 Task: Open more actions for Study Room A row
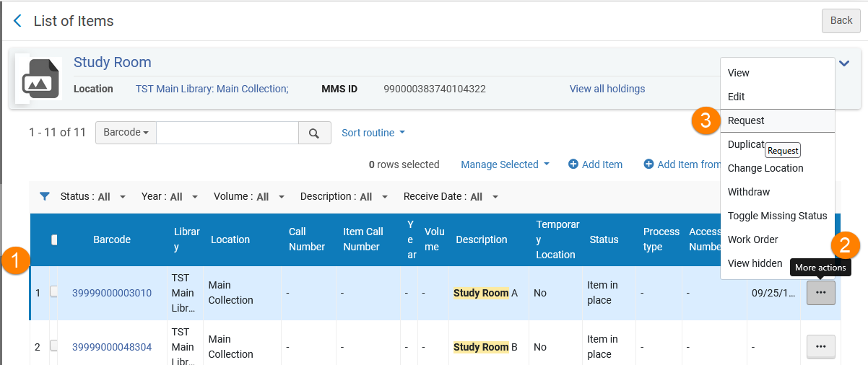[x=820, y=293]
